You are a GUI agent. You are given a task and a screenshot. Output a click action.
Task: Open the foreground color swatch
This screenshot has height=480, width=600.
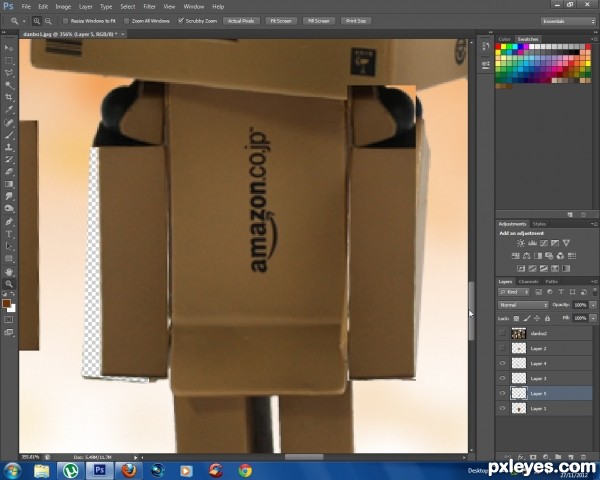6,304
